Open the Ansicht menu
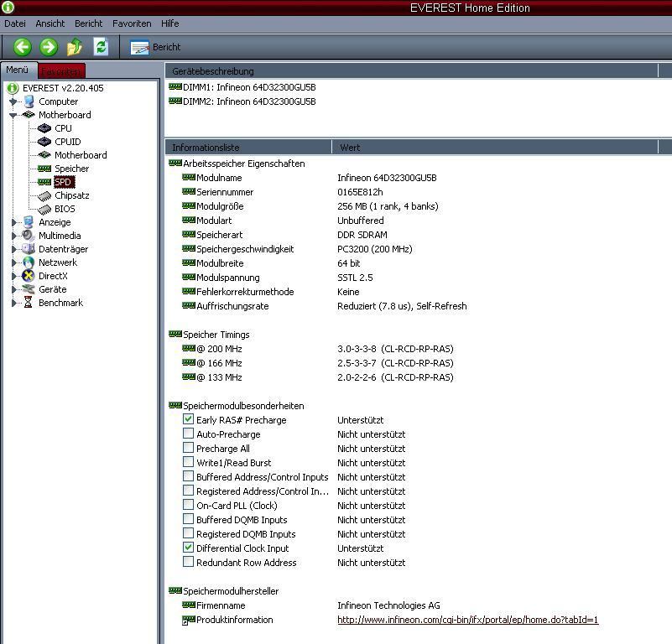 tap(50, 23)
